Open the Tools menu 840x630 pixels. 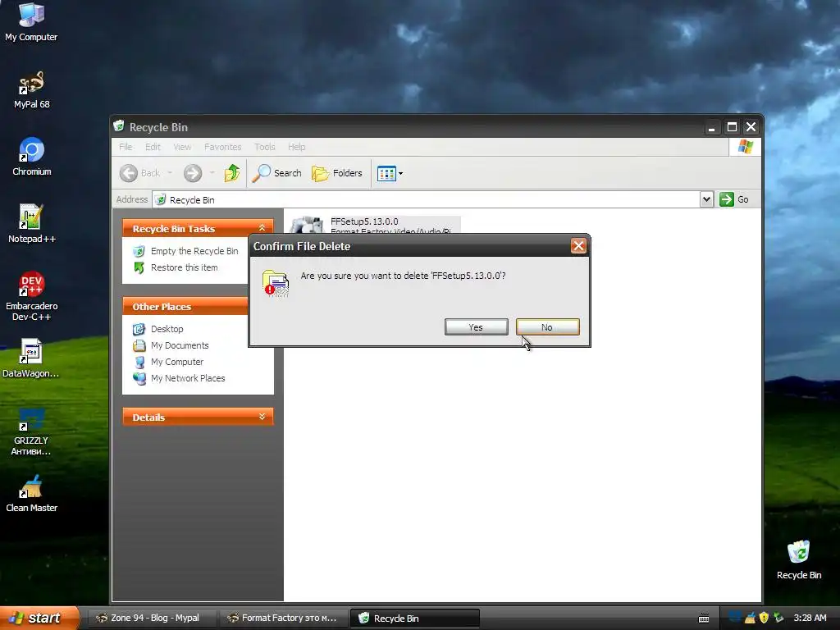pos(265,147)
